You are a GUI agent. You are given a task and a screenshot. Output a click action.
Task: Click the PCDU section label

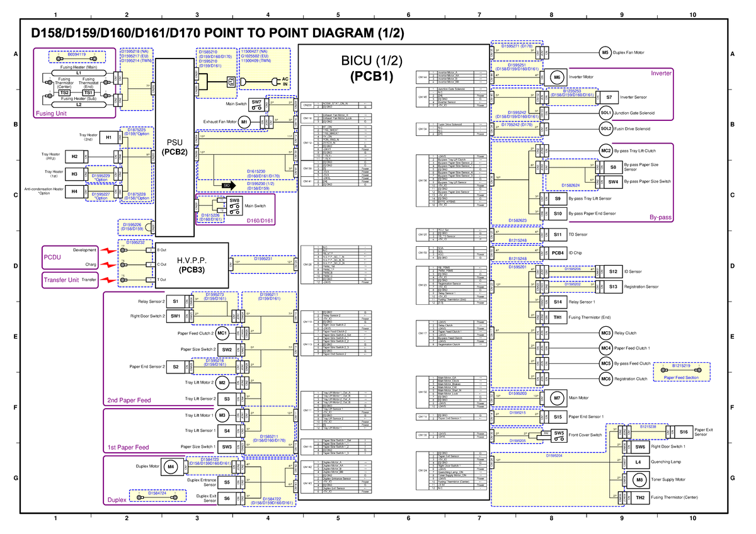coord(52,257)
